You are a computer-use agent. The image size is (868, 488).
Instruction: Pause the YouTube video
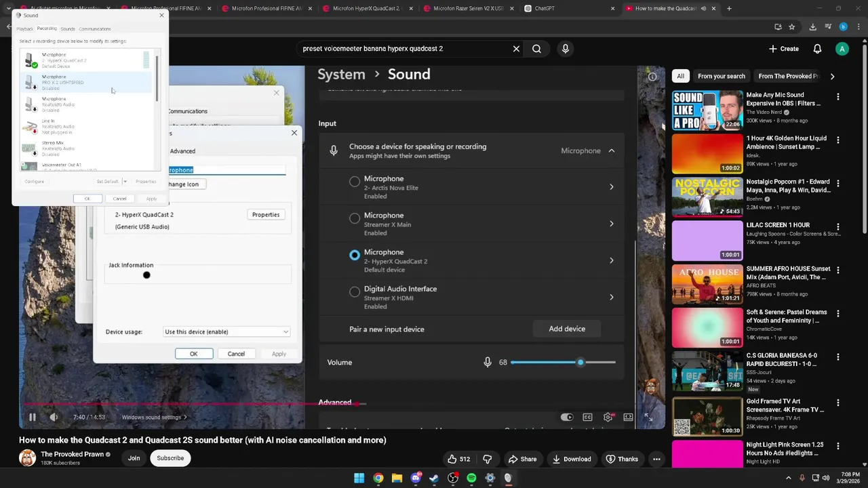pyautogui.click(x=32, y=418)
